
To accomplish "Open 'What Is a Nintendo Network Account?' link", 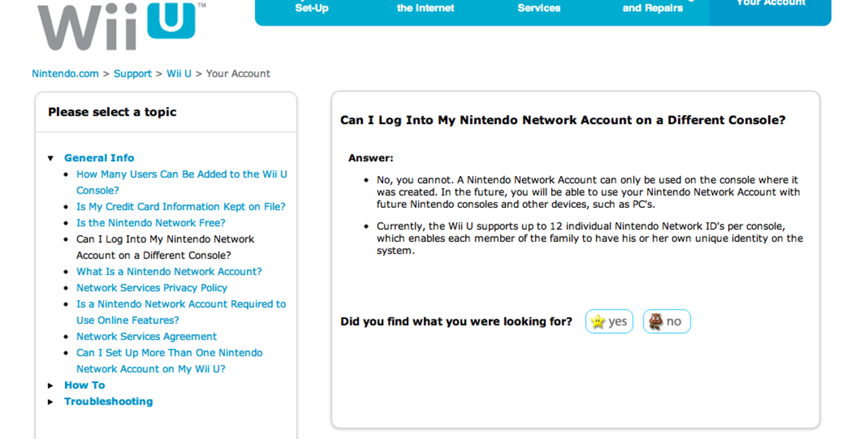I will (169, 272).
